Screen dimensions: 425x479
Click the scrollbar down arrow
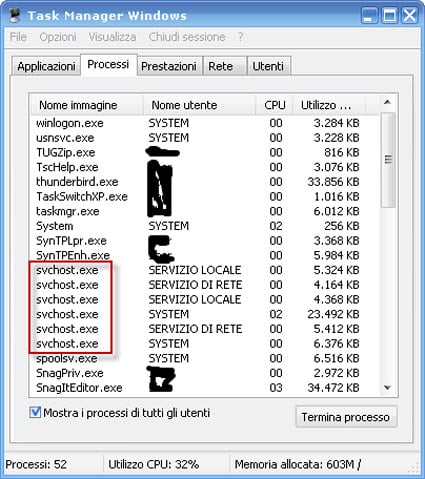[x=387, y=387]
